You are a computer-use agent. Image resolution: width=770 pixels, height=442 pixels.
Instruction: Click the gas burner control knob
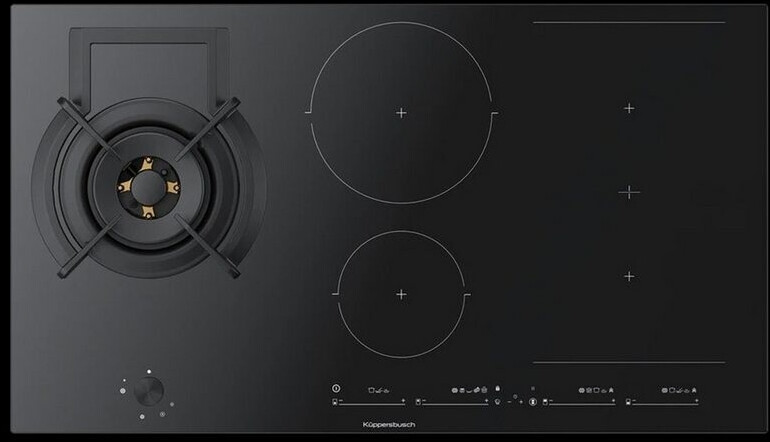(149, 390)
